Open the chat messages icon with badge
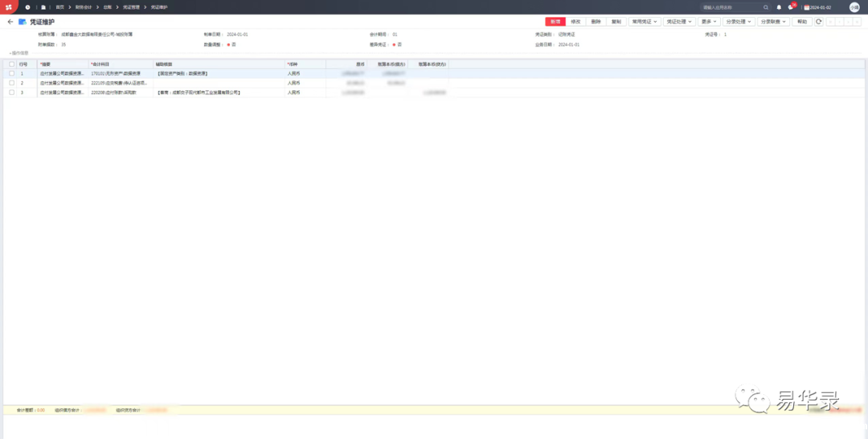868x439 pixels. 791,7
